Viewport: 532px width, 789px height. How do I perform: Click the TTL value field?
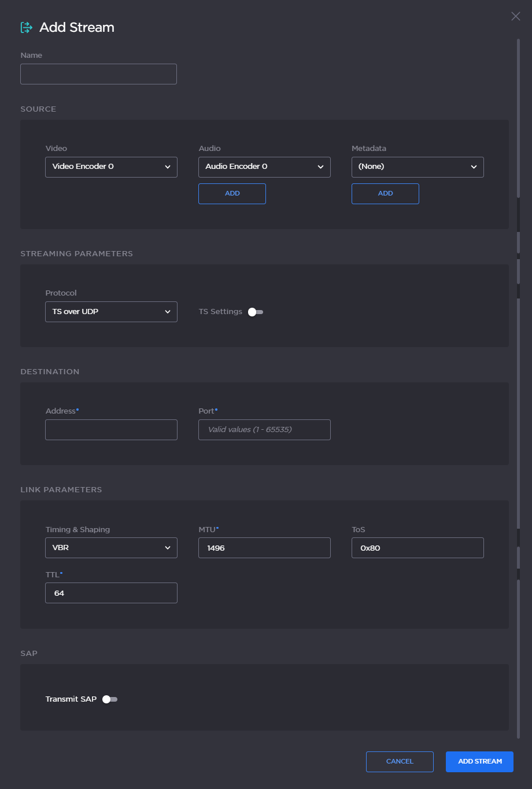pos(111,593)
